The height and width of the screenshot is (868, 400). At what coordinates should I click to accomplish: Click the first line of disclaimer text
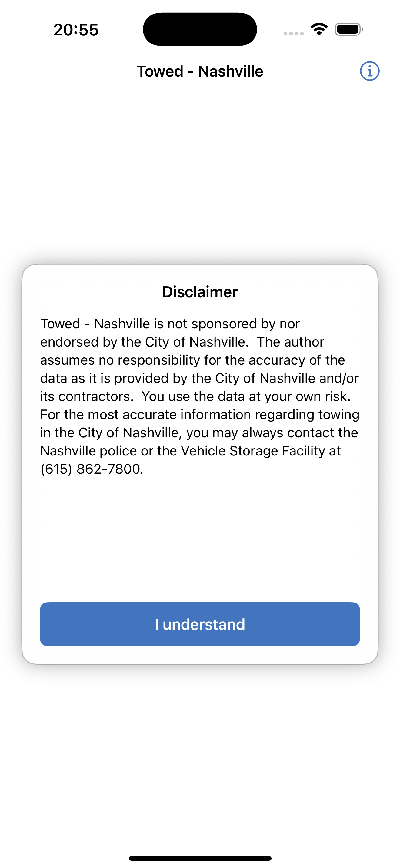(x=170, y=324)
